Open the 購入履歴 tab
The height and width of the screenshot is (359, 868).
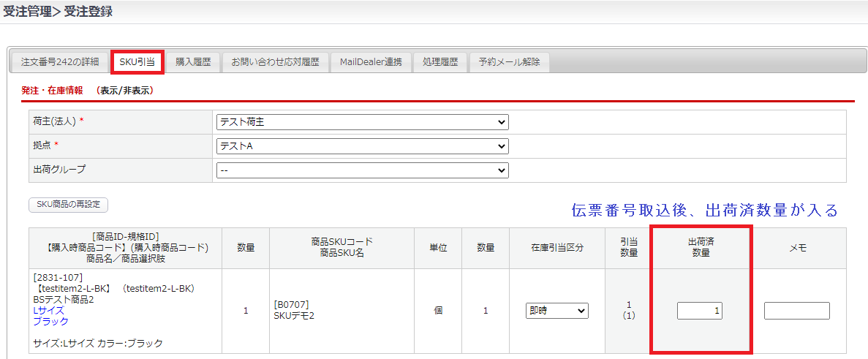193,62
